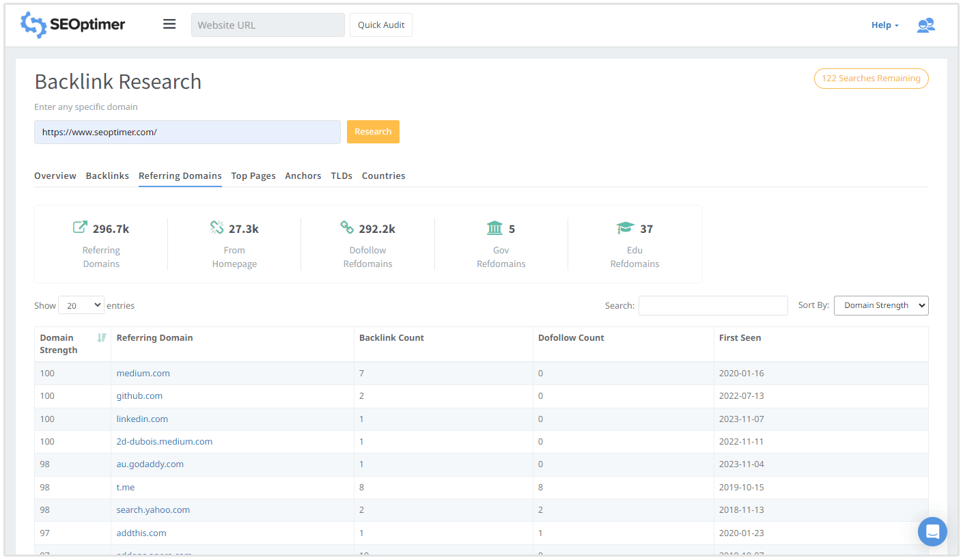Click the Edu Refdomains graduation cap icon
This screenshot has height=560, width=963.
click(x=625, y=227)
